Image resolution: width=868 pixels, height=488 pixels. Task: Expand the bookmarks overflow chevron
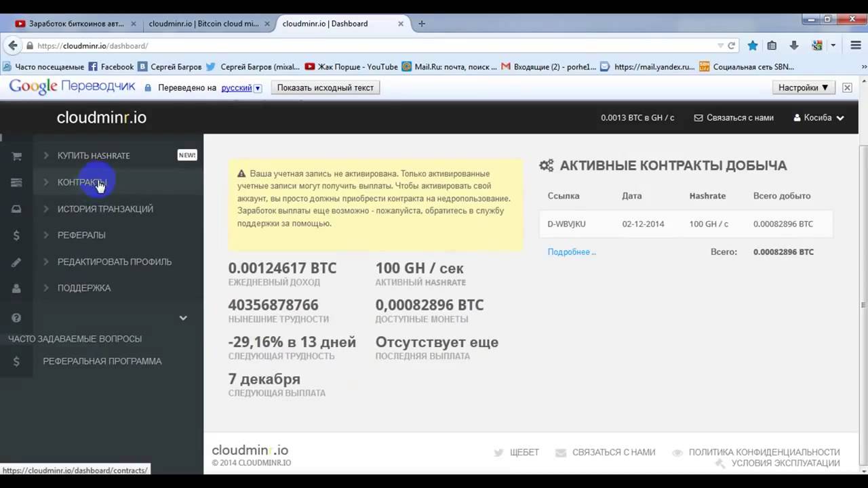point(863,66)
